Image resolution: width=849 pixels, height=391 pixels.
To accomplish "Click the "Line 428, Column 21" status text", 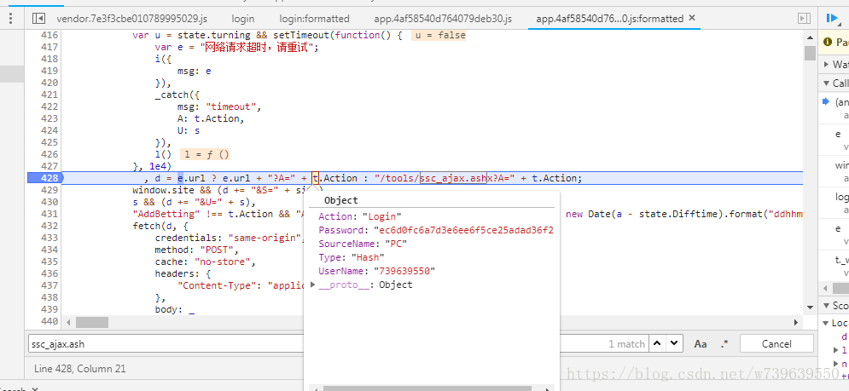I will (x=80, y=369).
